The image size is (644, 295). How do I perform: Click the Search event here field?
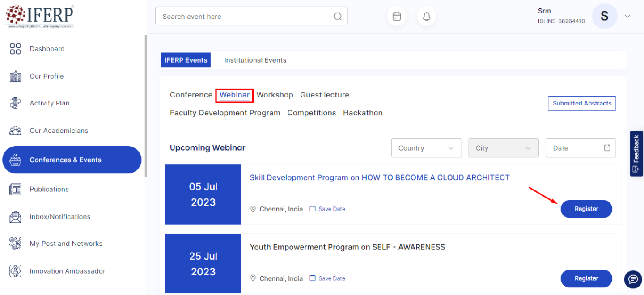tap(246, 17)
